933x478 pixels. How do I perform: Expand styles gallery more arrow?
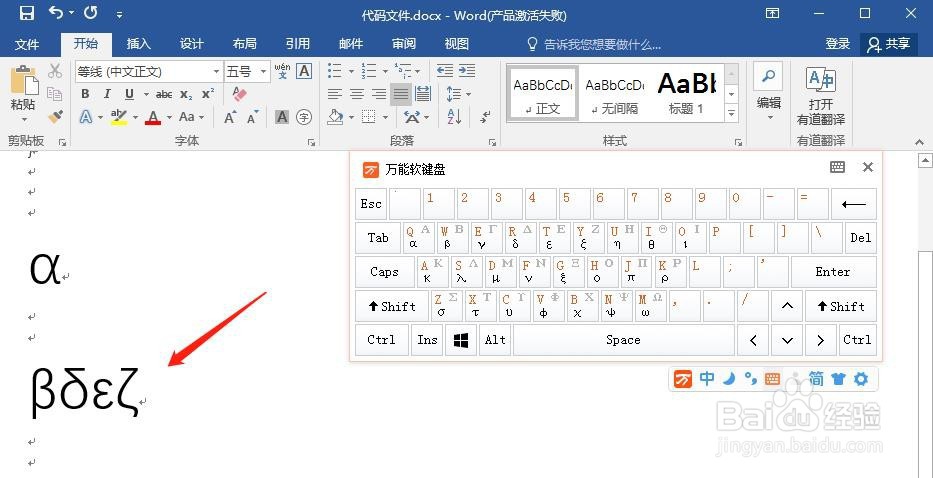[732, 112]
